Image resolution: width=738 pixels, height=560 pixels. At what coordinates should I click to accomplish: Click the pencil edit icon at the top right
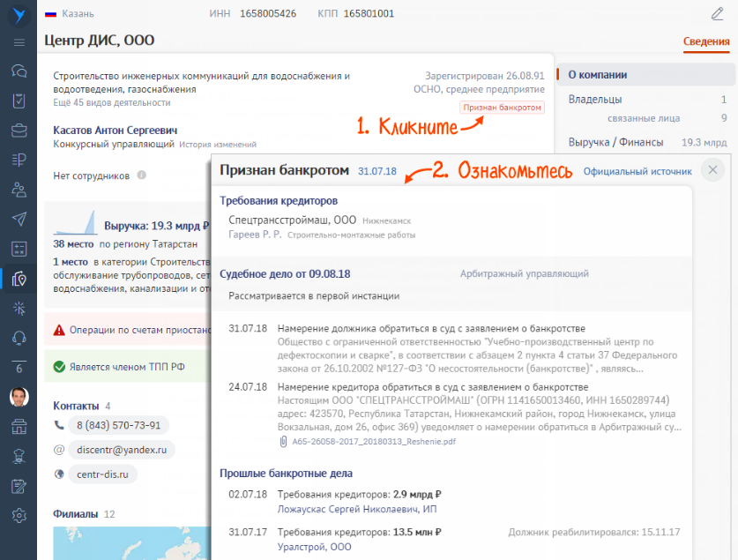coord(717,14)
